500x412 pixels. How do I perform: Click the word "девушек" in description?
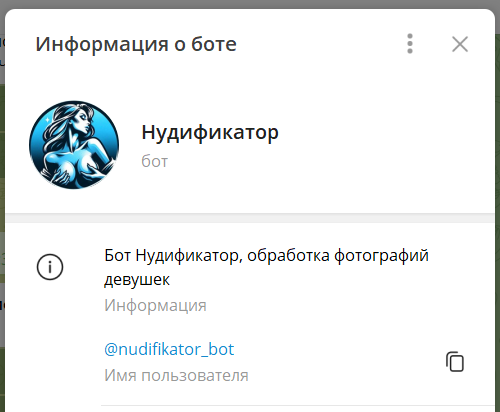click(x=137, y=279)
